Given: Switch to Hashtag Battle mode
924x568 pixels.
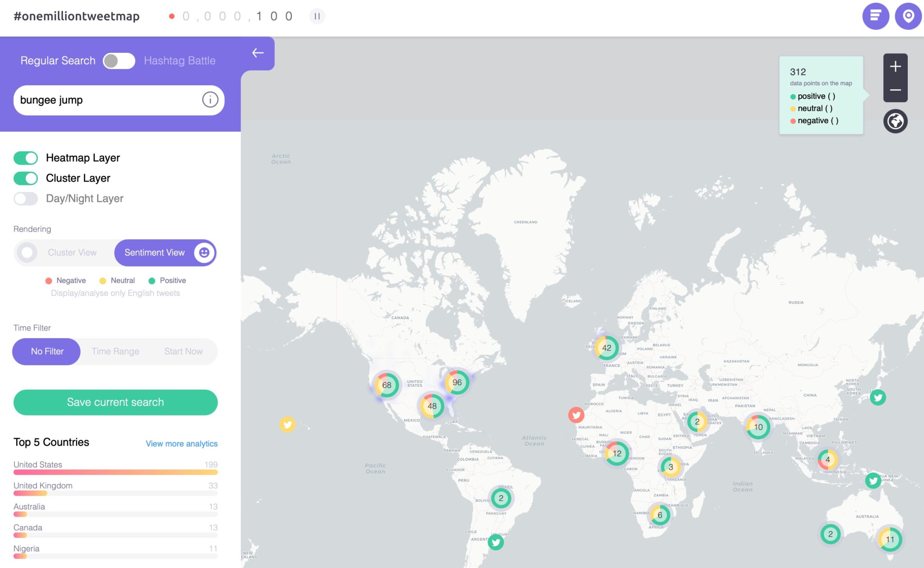Looking at the screenshot, I should click(119, 61).
